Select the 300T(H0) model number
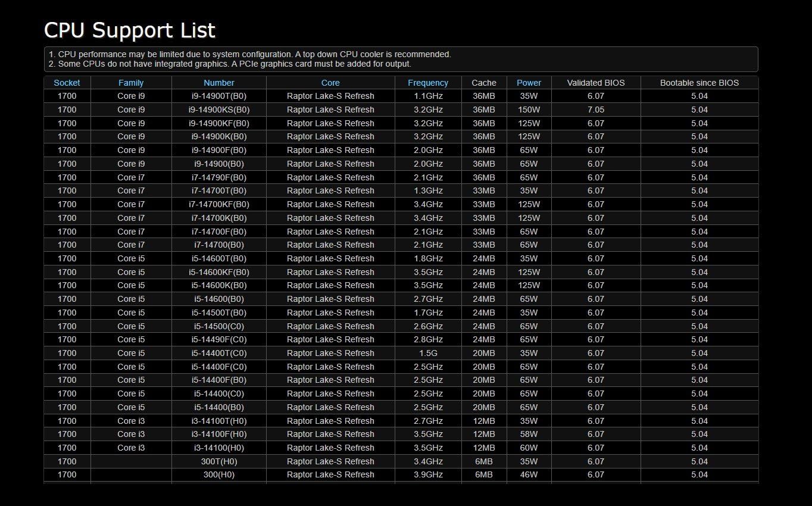The image size is (812, 506). [x=219, y=461]
